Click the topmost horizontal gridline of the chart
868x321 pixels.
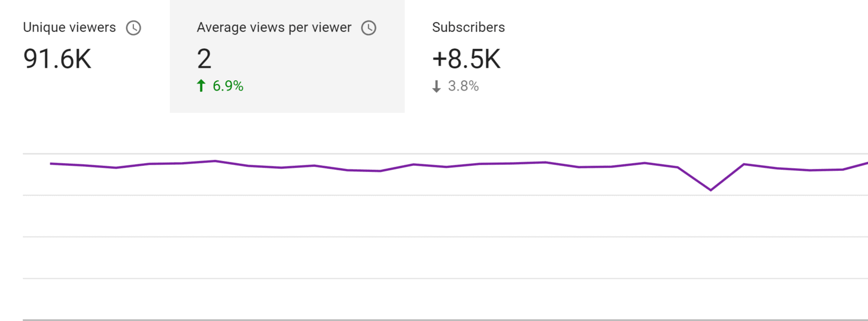pos(434,152)
